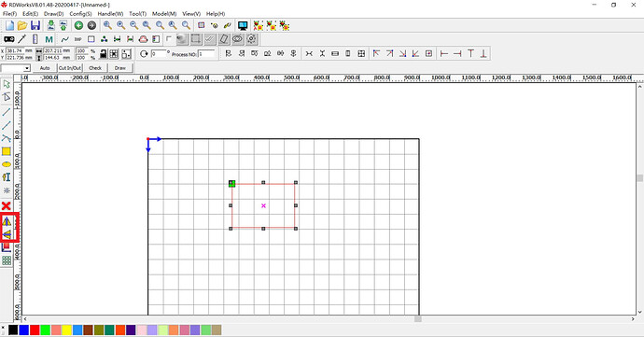The width and height of the screenshot is (644, 337).
Task: Toggle the aspect ratio lock icon
Action: click(x=104, y=53)
